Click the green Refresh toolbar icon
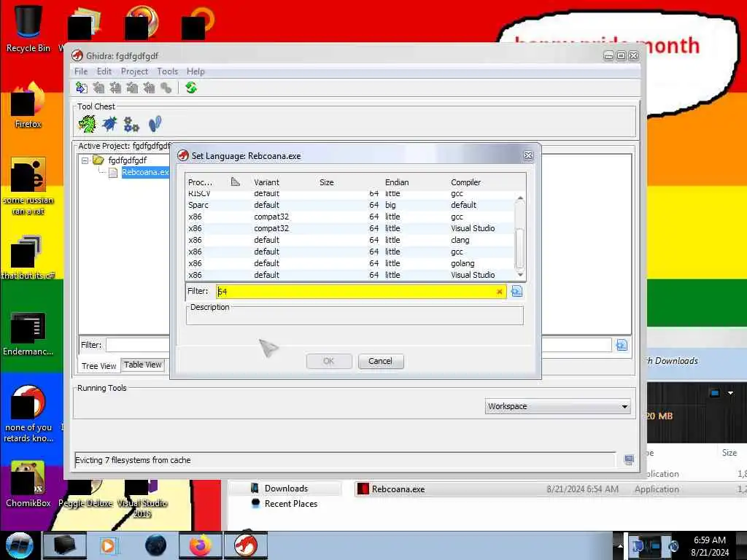This screenshot has width=747, height=560. coord(191,87)
